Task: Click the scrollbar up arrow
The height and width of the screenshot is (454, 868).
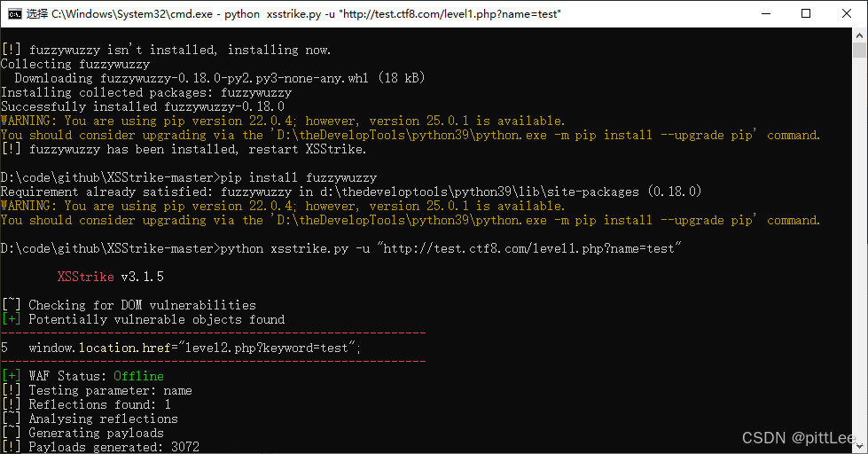Action: pyautogui.click(x=860, y=35)
